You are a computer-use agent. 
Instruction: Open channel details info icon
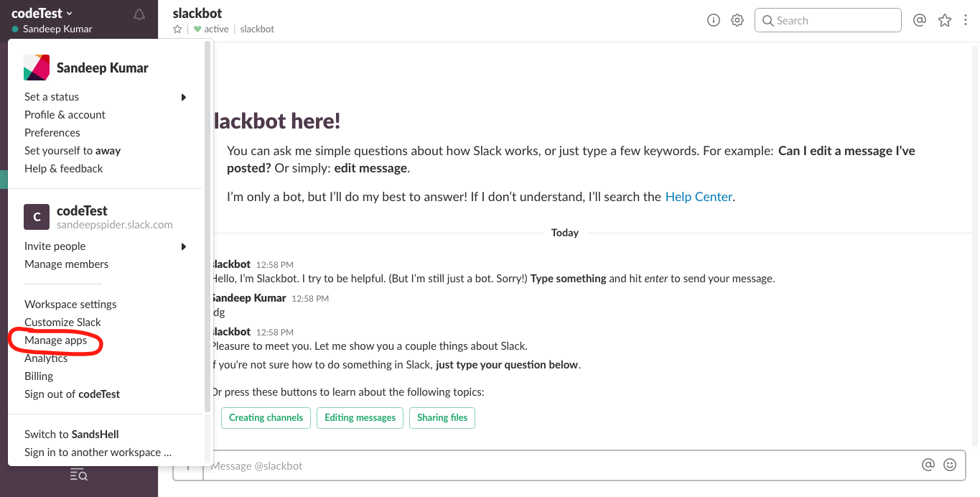(x=714, y=20)
